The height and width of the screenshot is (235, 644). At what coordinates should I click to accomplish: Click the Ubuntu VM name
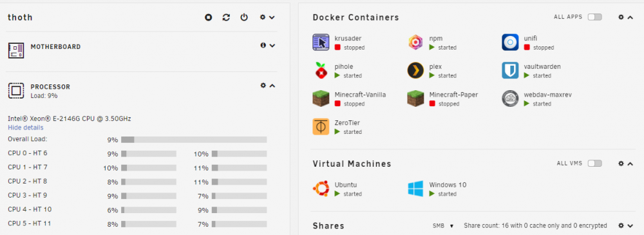(346, 185)
